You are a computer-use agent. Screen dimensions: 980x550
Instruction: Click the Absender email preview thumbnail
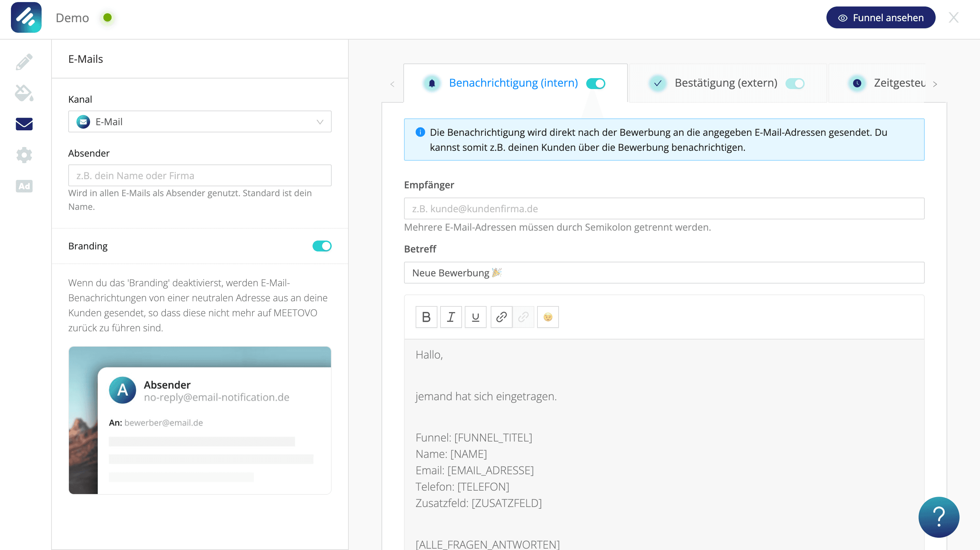tap(200, 420)
